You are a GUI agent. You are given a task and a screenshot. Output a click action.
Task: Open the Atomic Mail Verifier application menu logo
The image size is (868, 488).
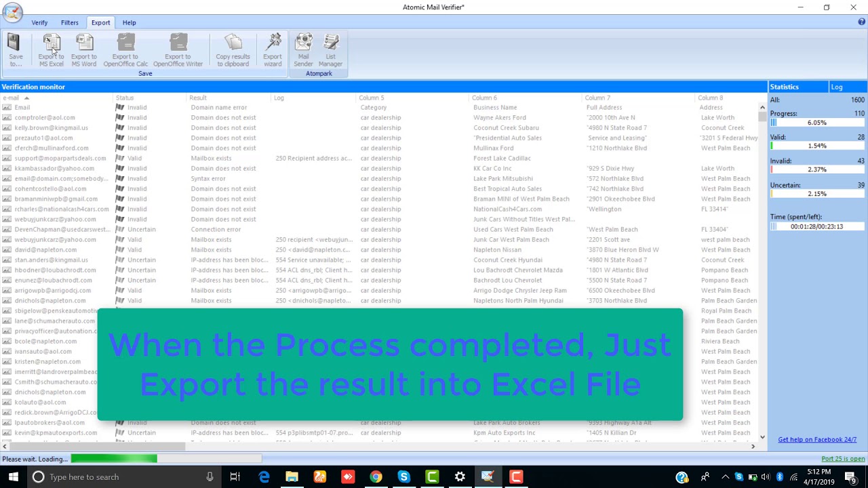click(12, 12)
